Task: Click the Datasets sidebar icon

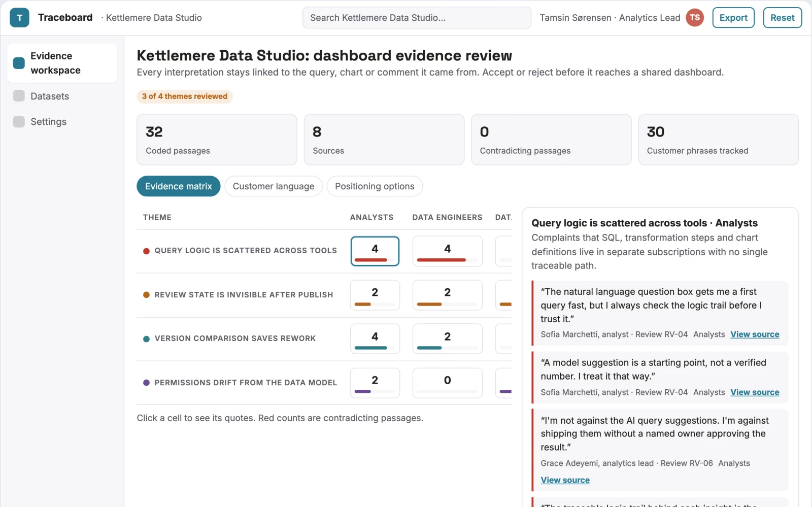Action: pyautogui.click(x=19, y=96)
